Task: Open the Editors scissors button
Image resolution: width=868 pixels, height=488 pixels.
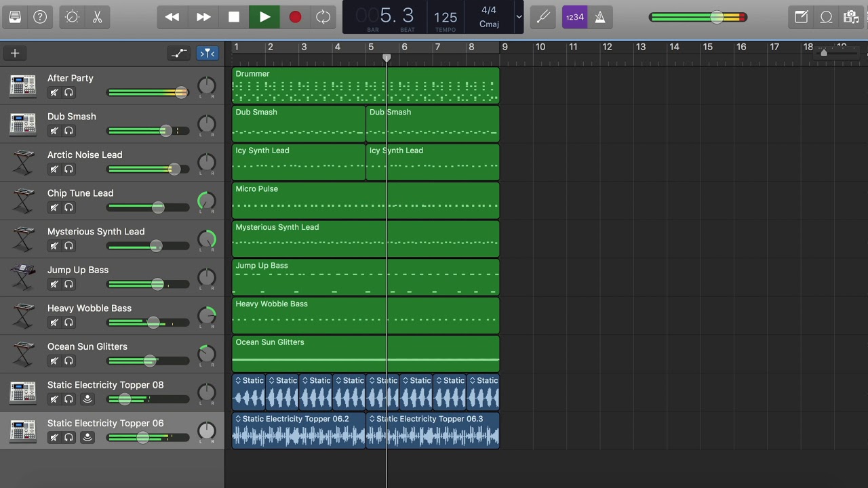Action: coord(97,17)
